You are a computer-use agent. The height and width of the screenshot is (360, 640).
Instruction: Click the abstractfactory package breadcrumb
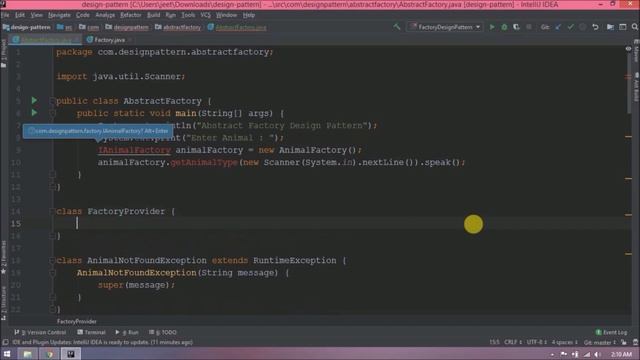tap(178, 27)
